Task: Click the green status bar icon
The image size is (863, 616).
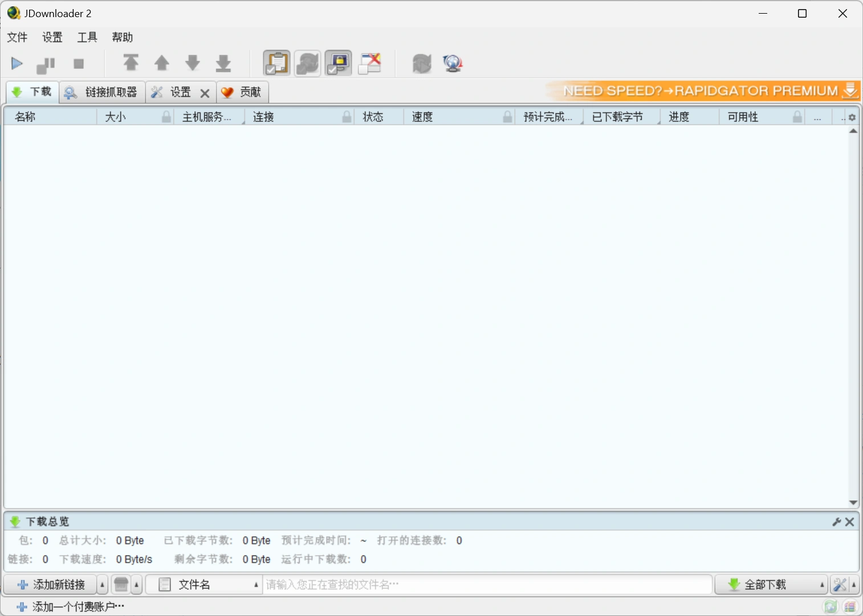Action: tap(831, 607)
